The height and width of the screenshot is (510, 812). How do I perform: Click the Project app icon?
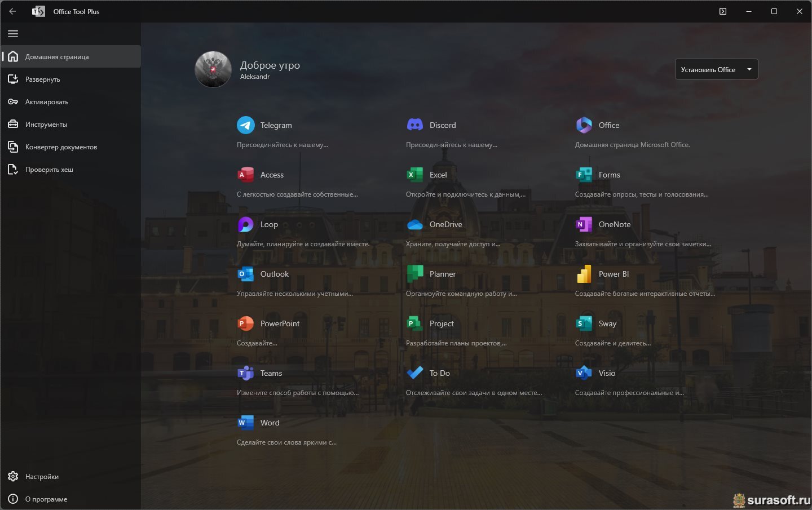(415, 323)
